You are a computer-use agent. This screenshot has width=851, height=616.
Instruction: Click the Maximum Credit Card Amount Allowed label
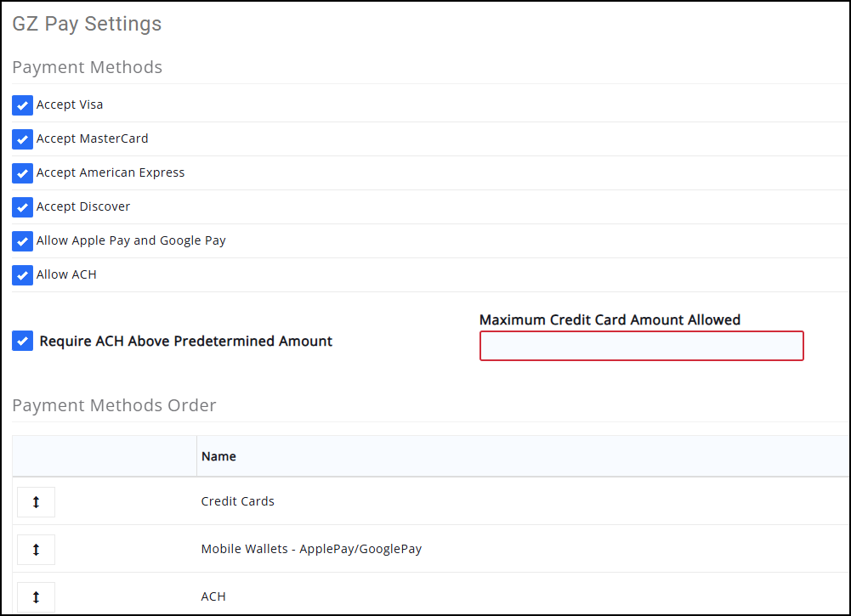coord(610,320)
